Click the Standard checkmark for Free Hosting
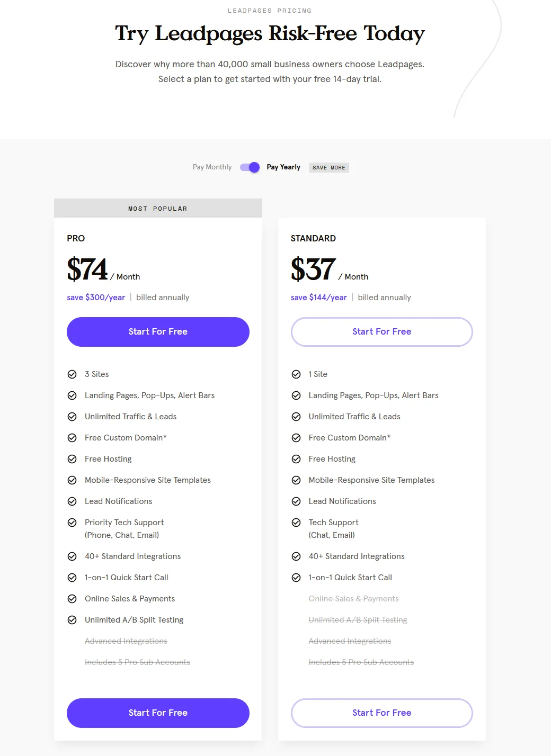This screenshot has height=756, width=551. click(x=296, y=459)
